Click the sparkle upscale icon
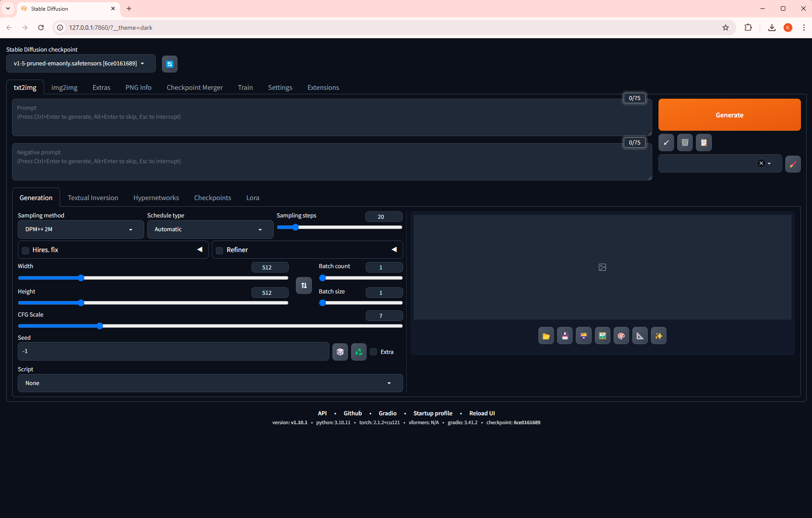Viewport: 812px width, 518px height. pos(658,336)
